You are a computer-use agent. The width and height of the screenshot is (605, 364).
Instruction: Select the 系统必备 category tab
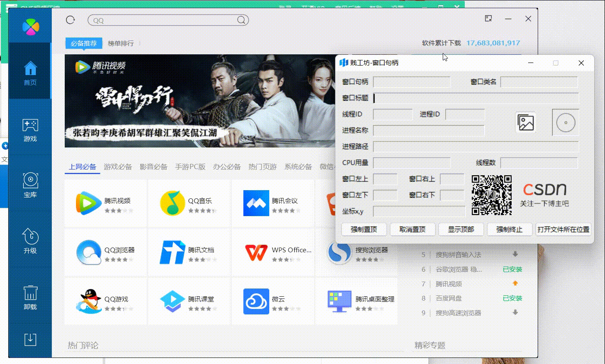tap(298, 166)
